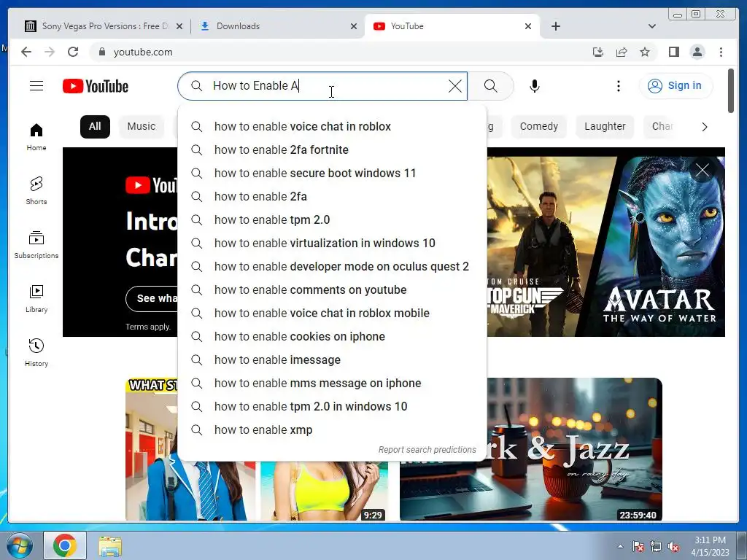
Task: Select the Music filter chip
Action: point(142,127)
